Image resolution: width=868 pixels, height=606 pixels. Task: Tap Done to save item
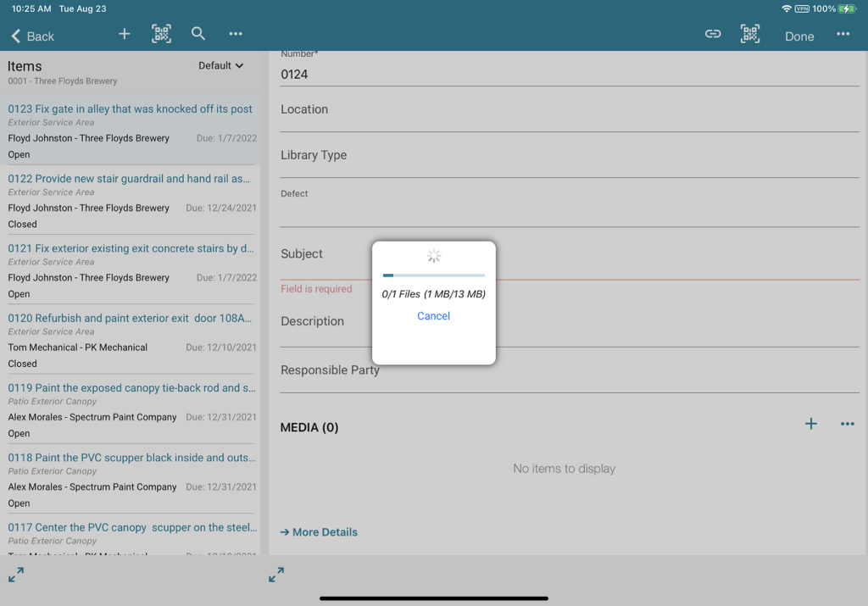(x=798, y=36)
